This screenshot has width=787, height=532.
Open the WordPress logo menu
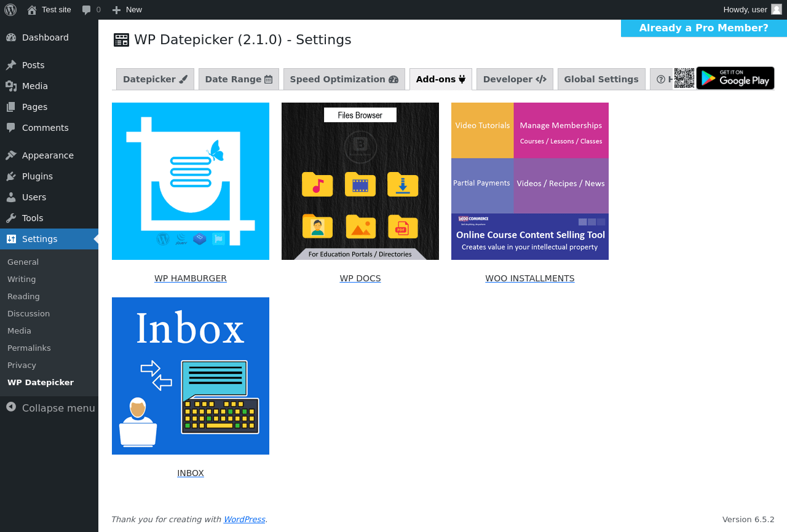tap(10, 10)
